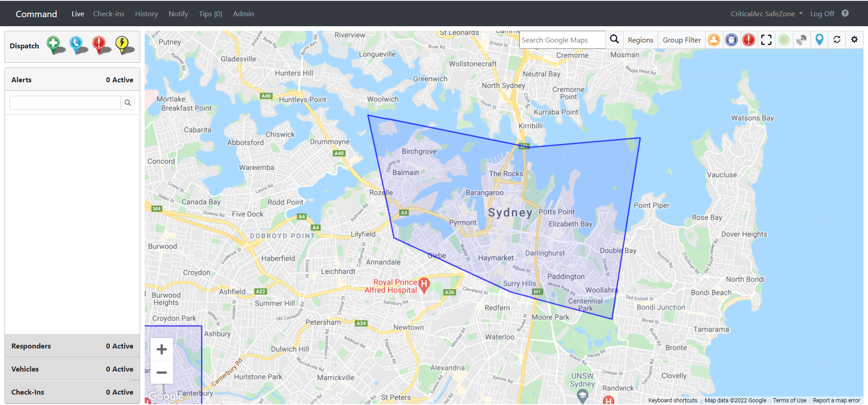This screenshot has width=868, height=405.
Task: Expand the Responders panel
Action: pyautogui.click(x=72, y=346)
